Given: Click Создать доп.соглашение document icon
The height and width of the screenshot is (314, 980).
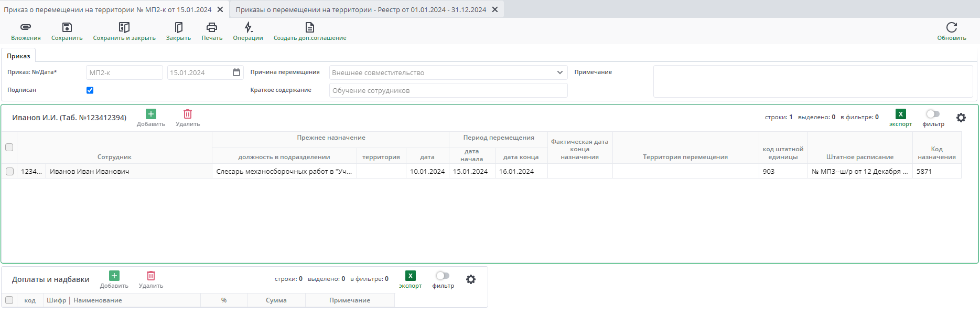Looking at the screenshot, I should point(309,27).
